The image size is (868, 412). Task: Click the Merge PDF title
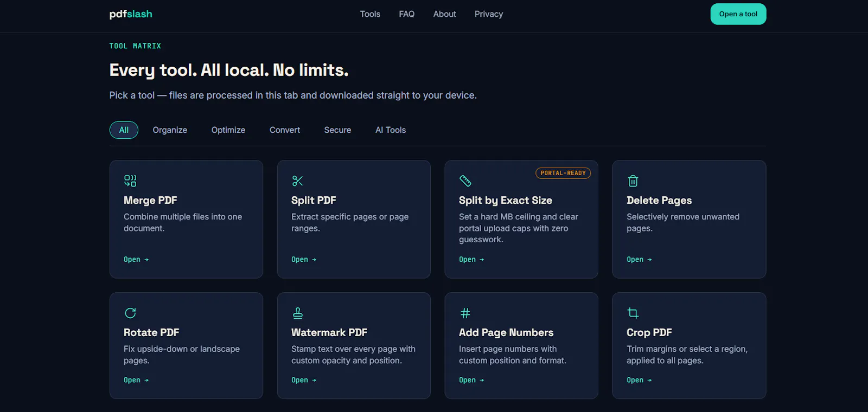(x=150, y=201)
